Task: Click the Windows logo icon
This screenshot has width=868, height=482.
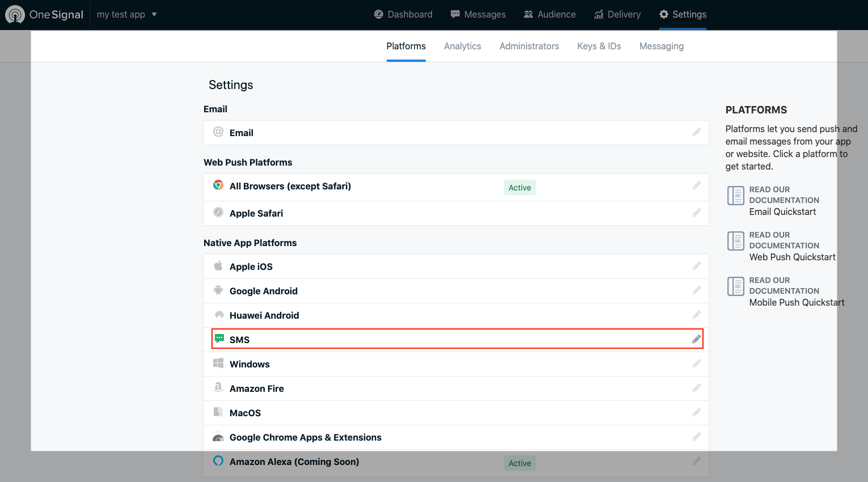Action: (218, 363)
